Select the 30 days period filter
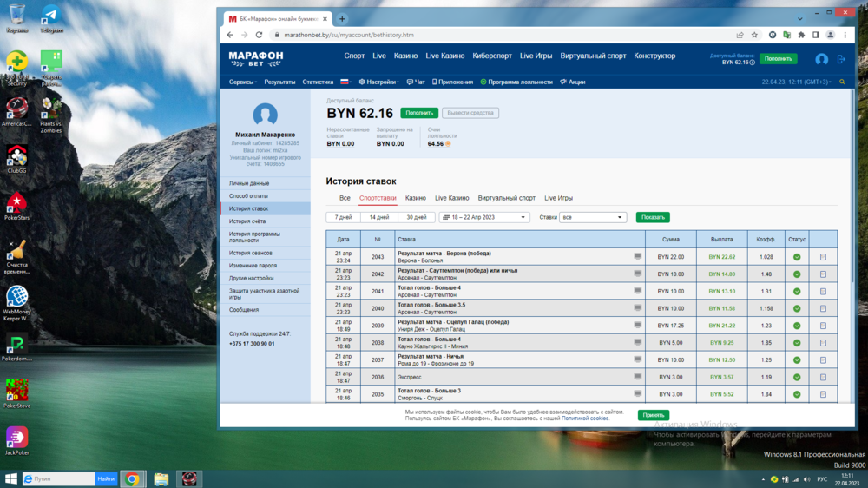 click(416, 217)
